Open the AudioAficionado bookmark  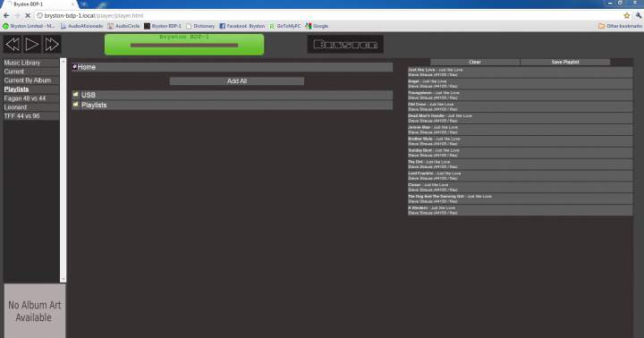pyautogui.click(x=81, y=26)
